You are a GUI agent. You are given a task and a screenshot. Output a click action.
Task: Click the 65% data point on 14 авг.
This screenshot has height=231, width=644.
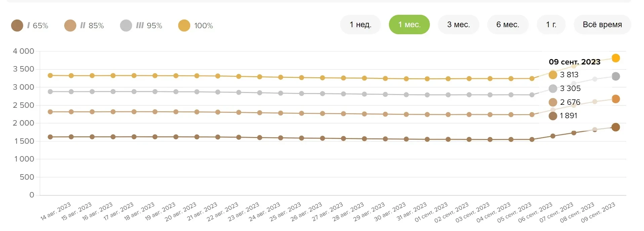[50, 137]
